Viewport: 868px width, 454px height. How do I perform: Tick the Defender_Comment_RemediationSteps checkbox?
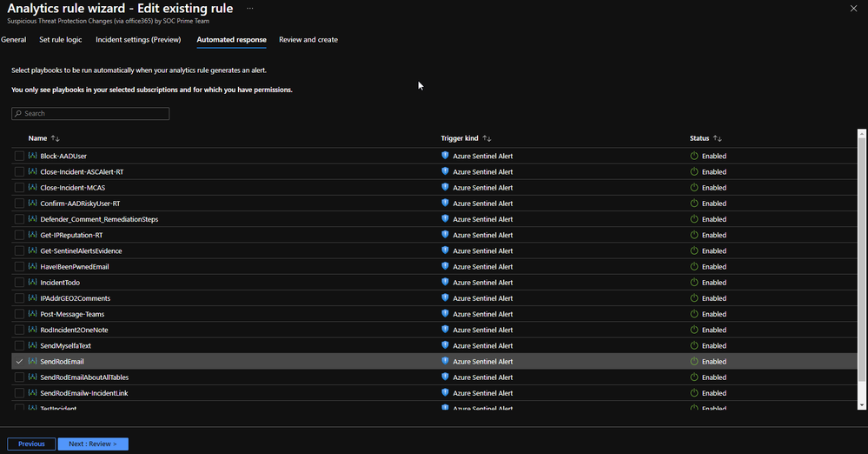tap(19, 219)
